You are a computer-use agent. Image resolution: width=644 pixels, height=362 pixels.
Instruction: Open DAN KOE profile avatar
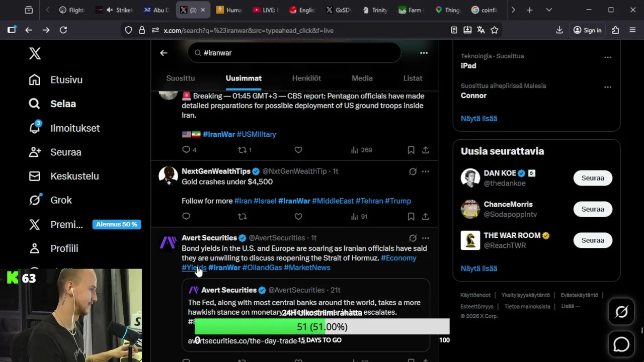[x=470, y=178]
